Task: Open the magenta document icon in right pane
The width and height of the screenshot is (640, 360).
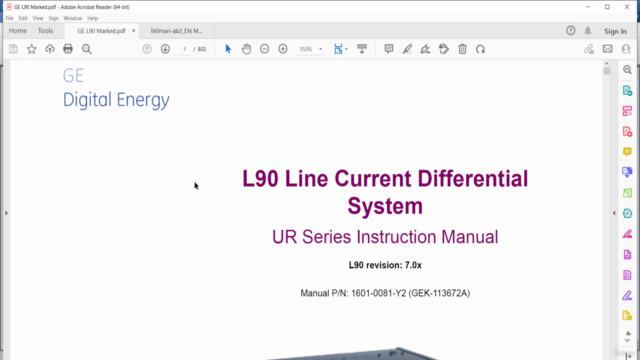Action: pyautogui.click(x=627, y=254)
